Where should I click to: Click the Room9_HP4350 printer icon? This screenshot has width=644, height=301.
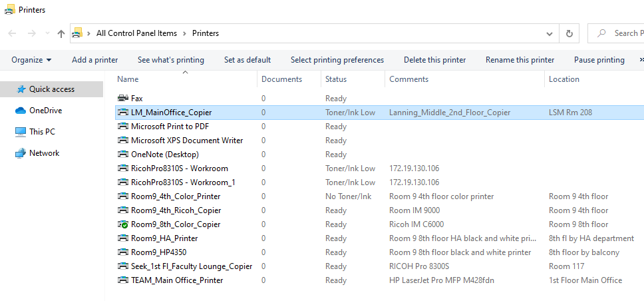pos(123,252)
